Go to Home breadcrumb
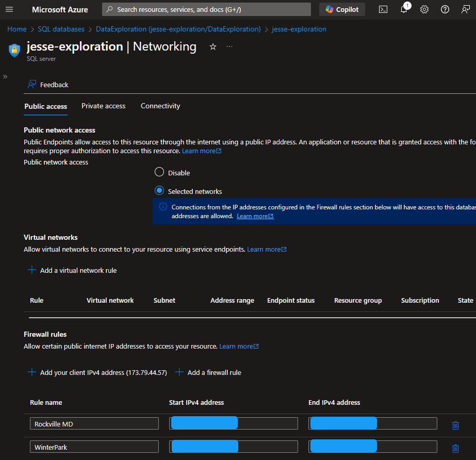The image size is (476, 460). [x=17, y=29]
